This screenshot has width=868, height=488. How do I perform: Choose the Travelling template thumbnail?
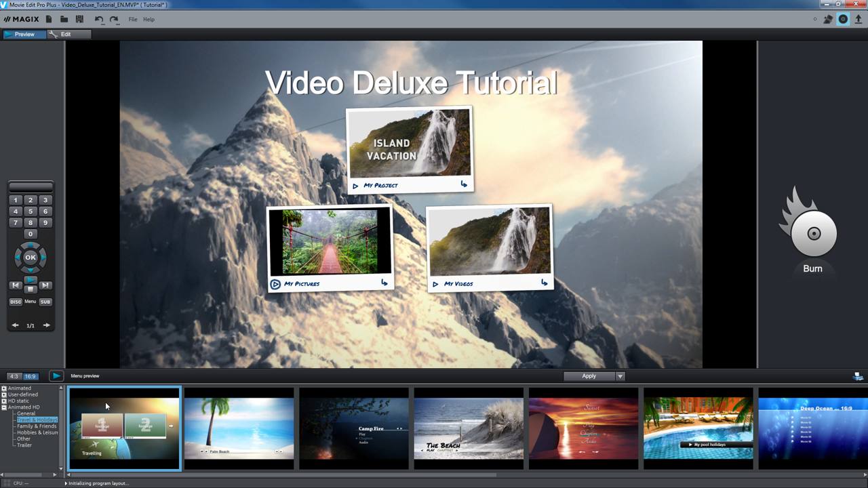[124, 428]
